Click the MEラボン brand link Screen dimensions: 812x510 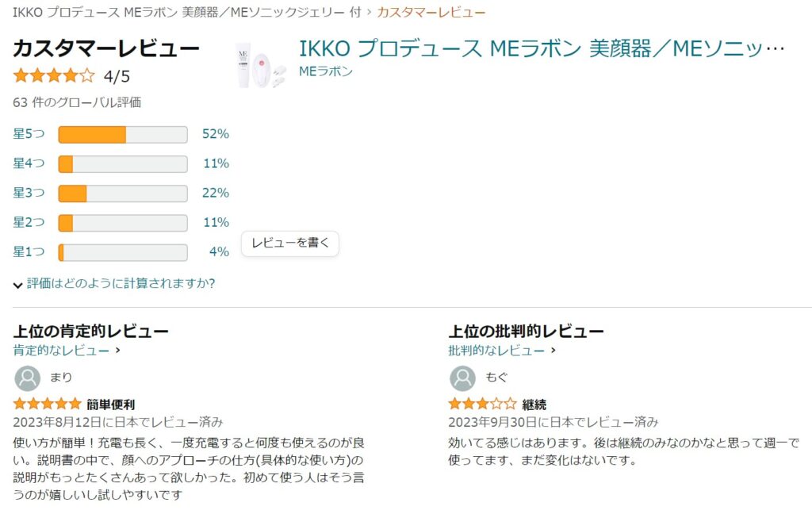click(x=326, y=71)
